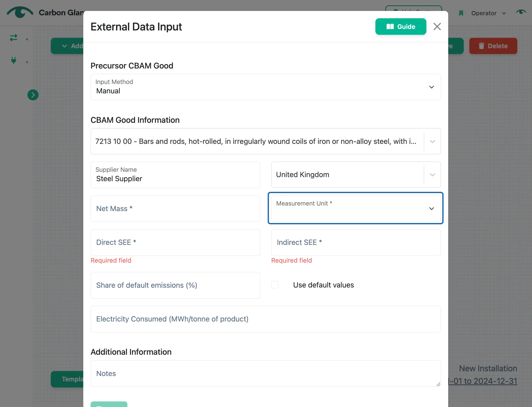The image size is (532, 407).
Task: Click the eye icon at top right
Action: [521, 12]
